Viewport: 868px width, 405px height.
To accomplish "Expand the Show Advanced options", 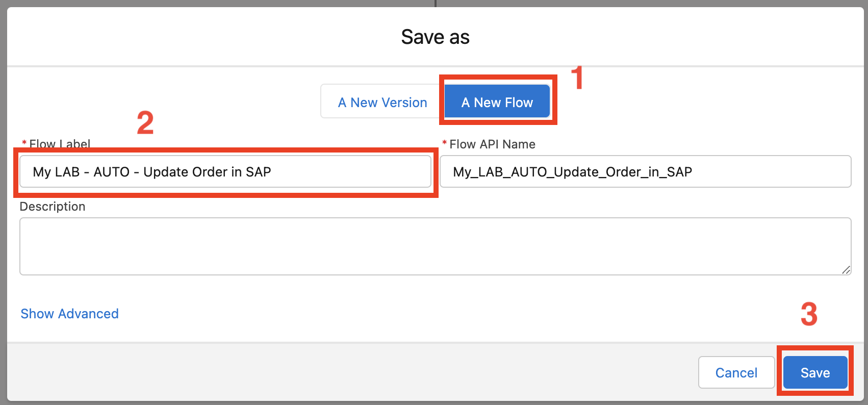I will pos(69,314).
